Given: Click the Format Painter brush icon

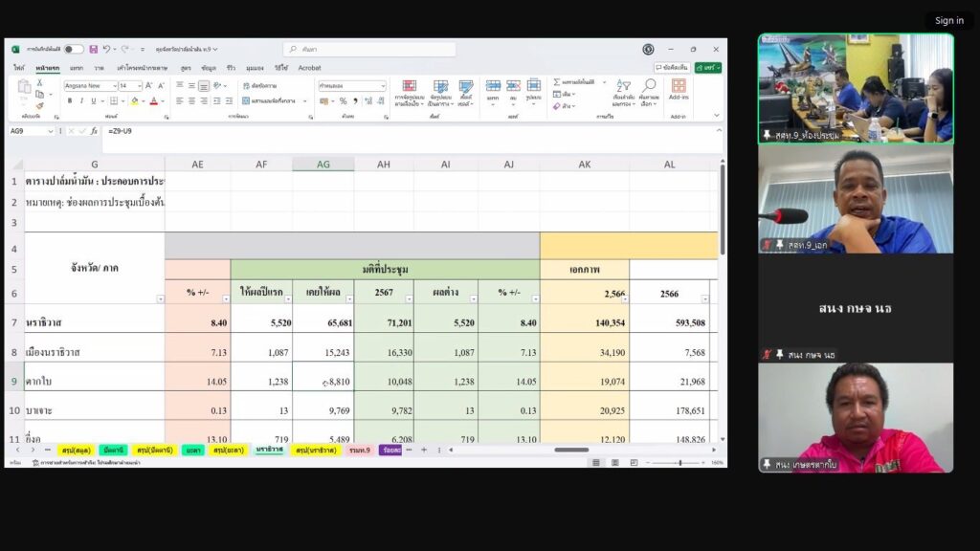Looking at the screenshot, I should 39,105.
